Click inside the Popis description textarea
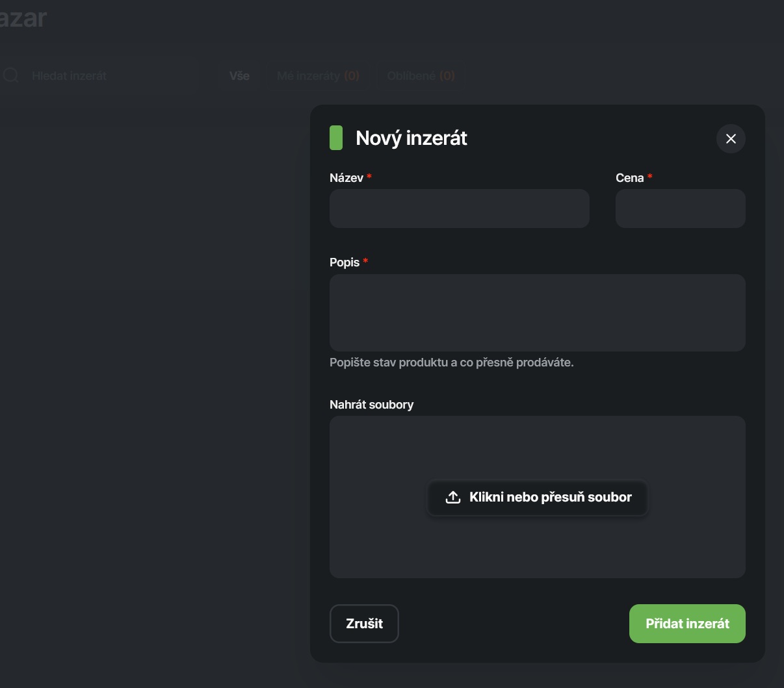 [537, 312]
